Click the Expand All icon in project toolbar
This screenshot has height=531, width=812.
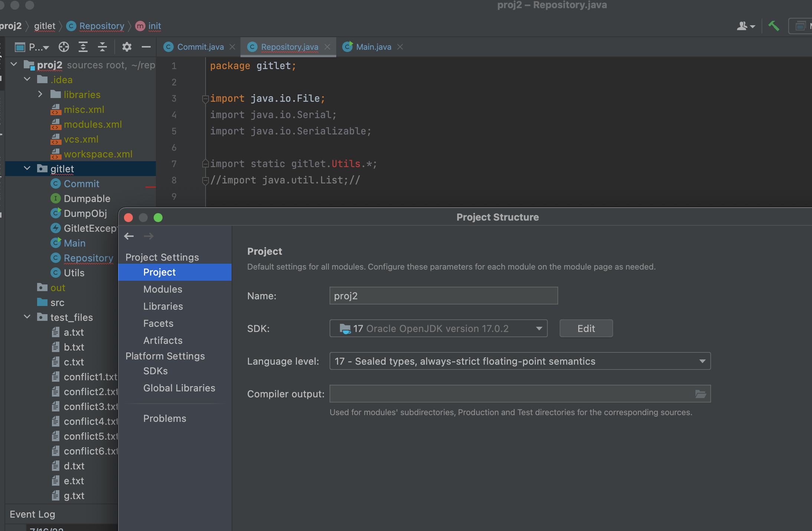pos(83,47)
